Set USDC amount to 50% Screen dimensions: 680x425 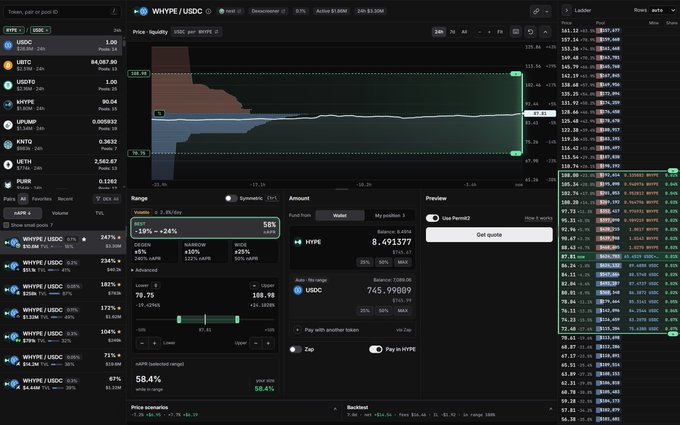(383, 311)
